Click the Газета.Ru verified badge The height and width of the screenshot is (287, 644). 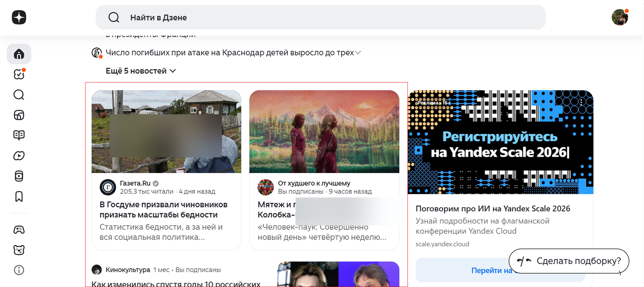pos(156,184)
